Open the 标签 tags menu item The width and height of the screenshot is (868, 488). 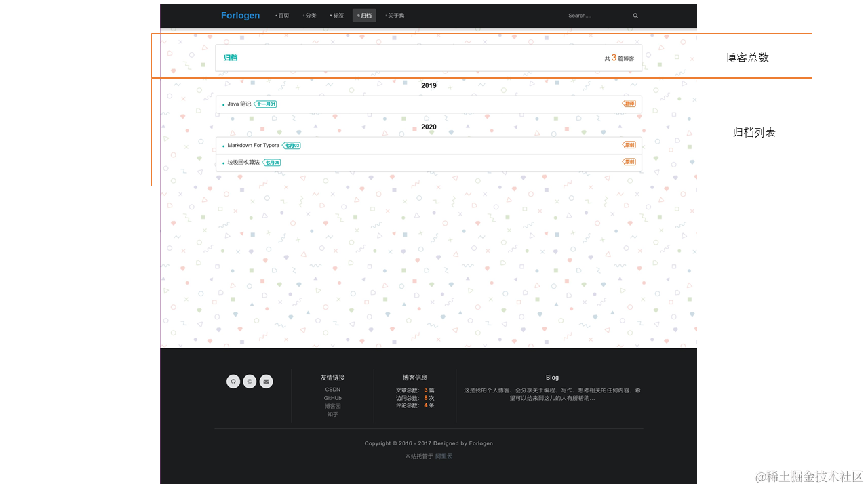tap(337, 16)
